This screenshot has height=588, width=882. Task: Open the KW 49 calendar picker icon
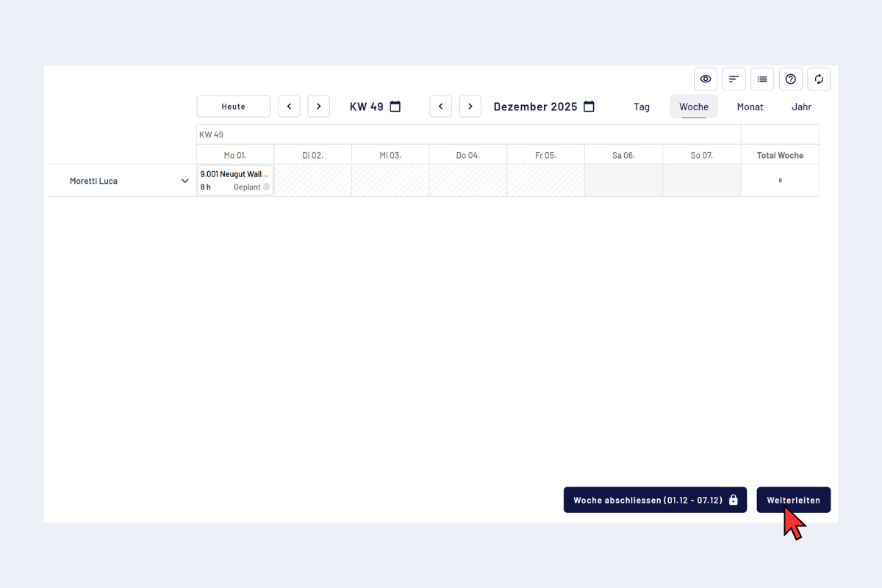(x=395, y=107)
